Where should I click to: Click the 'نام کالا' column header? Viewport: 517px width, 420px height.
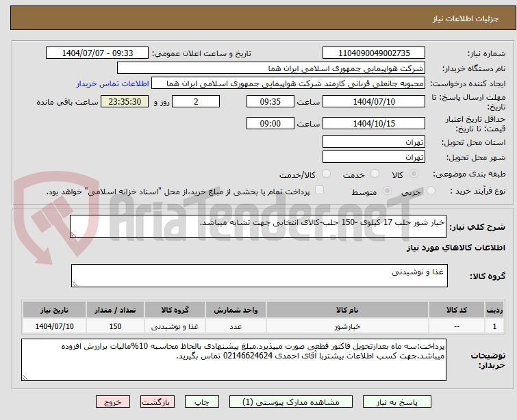tap(347, 310)
